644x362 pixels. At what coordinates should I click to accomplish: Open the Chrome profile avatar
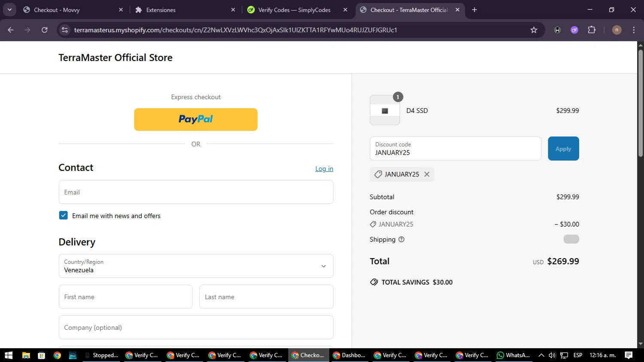coord(617,30)
